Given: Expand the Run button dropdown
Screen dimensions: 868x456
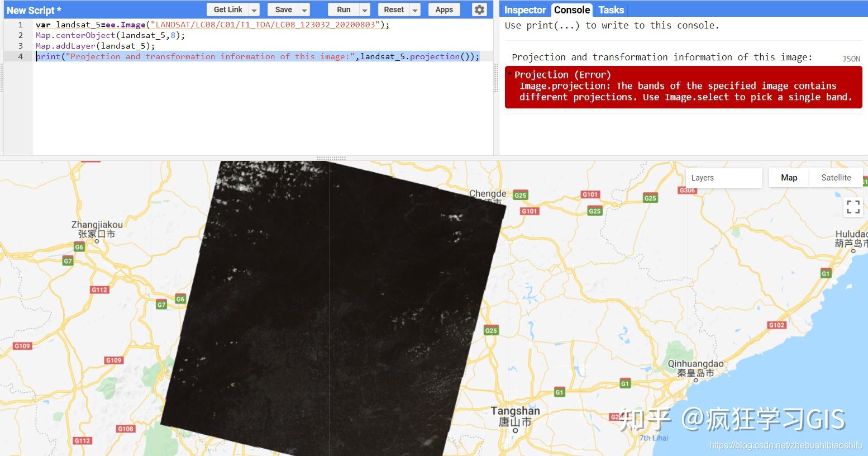Looking at the screenshot, I should [x=364, y=9].
